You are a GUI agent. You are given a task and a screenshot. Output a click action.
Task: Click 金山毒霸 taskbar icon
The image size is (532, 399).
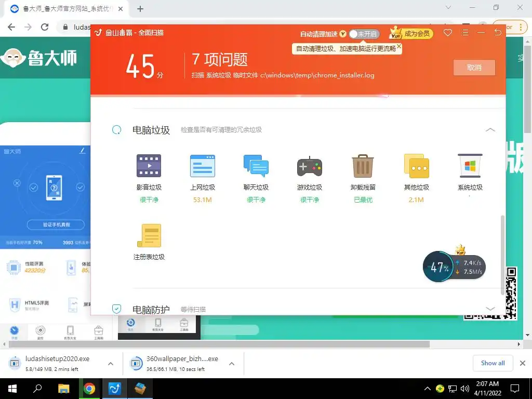(115, 389)
